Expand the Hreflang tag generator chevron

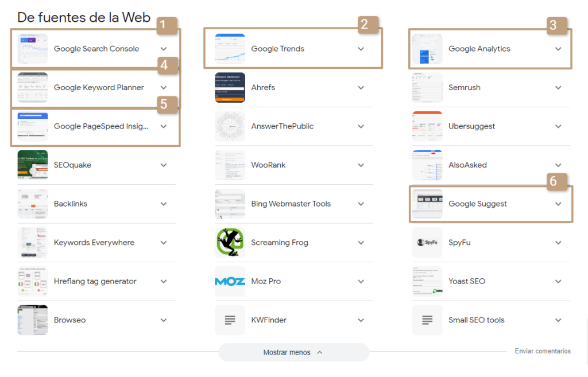point(164,281)
